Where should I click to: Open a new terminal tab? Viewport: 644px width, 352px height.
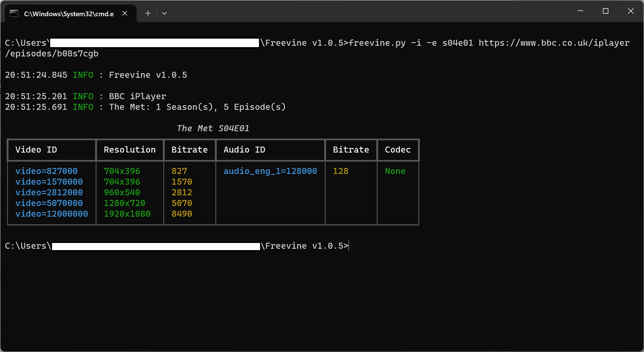pos(148,13)
